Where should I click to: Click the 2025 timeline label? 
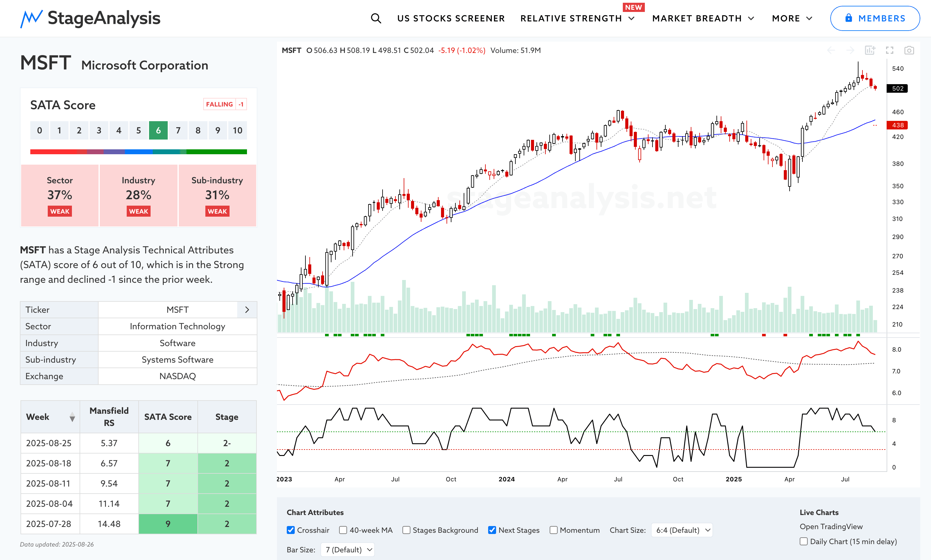[734, 479]
